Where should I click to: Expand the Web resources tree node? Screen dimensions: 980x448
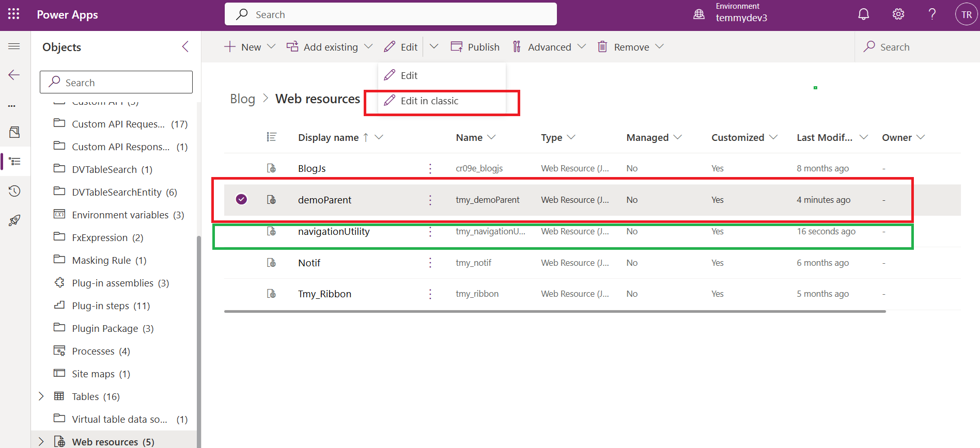[x=41, y=441]
